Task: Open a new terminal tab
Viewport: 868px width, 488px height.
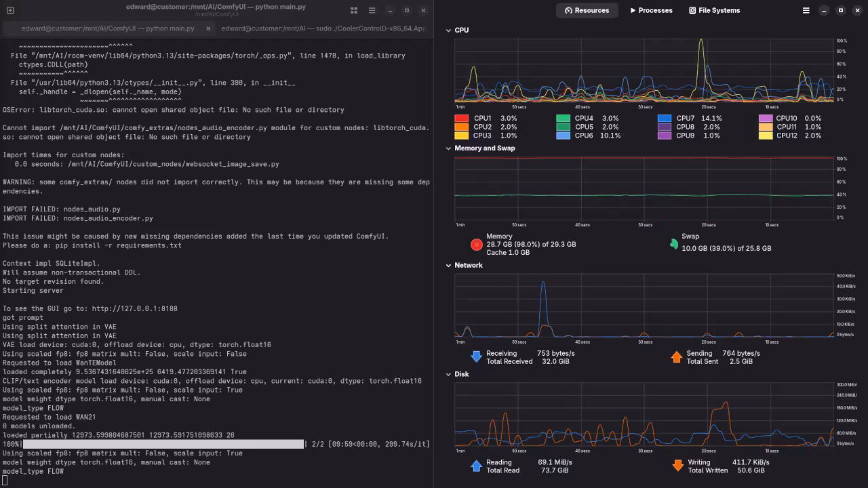Action: (10, 10)
